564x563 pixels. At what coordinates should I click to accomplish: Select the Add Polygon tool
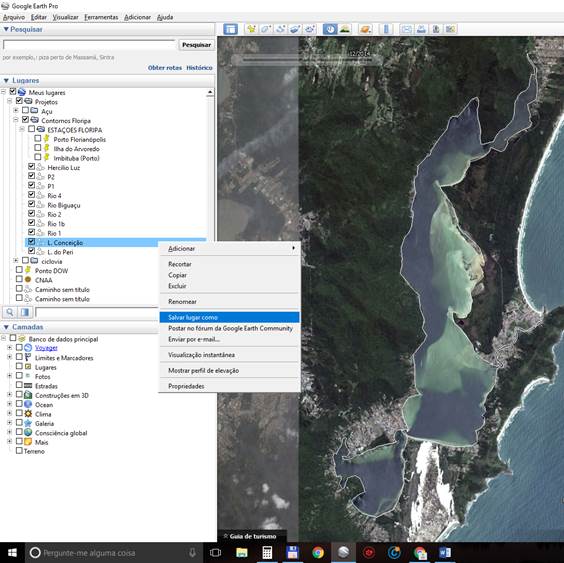pos(266,29)
